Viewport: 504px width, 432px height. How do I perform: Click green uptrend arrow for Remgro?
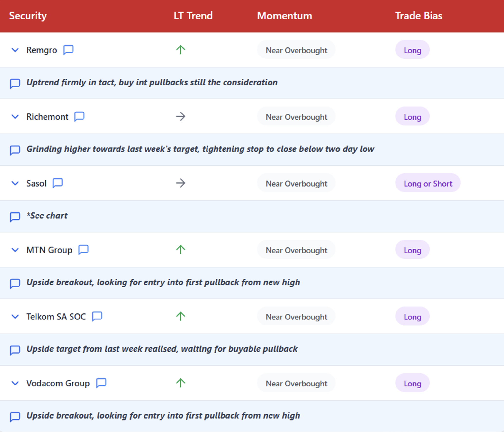coord(180,50)
